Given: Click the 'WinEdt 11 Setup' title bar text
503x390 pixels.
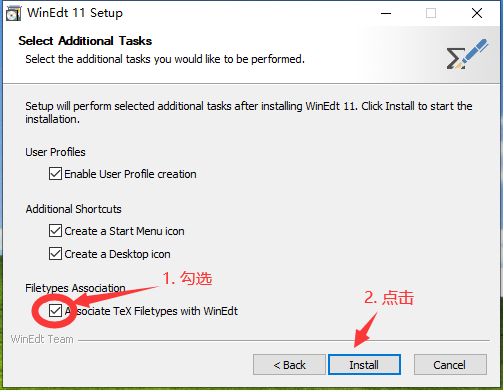Looking at the screenshot, I should (75, 13).
